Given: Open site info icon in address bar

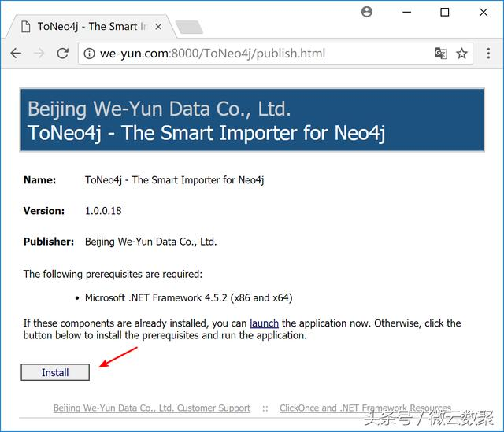Looking at the screenshot, I should (89, 54).
